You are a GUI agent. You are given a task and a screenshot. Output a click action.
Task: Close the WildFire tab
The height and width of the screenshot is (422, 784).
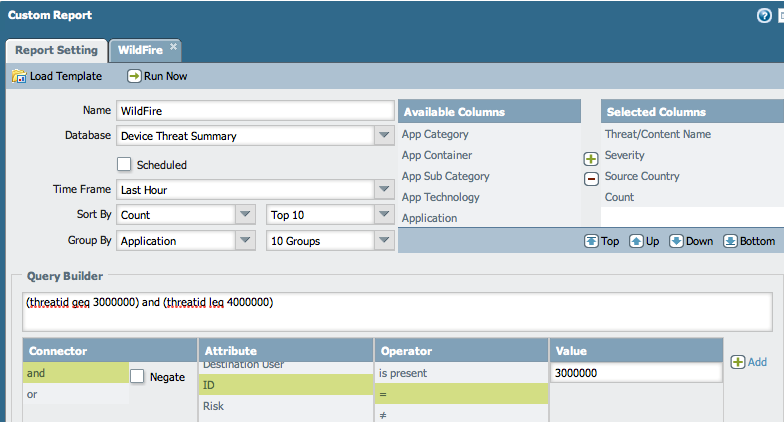(173, 46)
